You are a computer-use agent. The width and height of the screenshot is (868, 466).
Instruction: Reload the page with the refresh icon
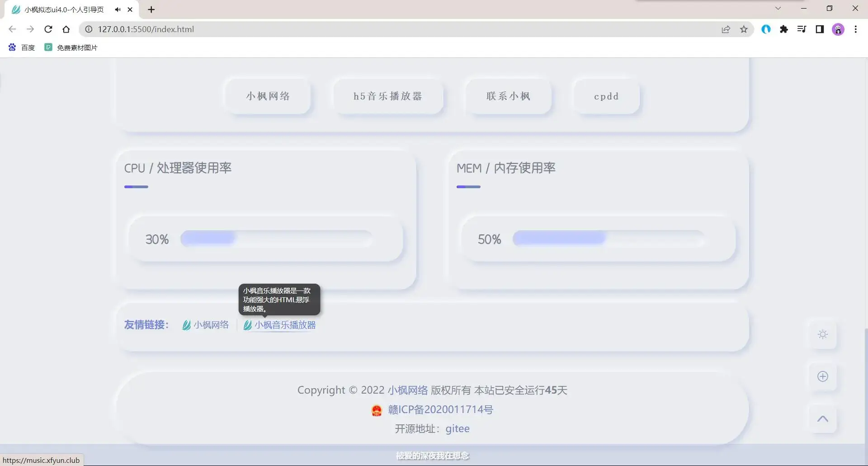coord(48,29)
